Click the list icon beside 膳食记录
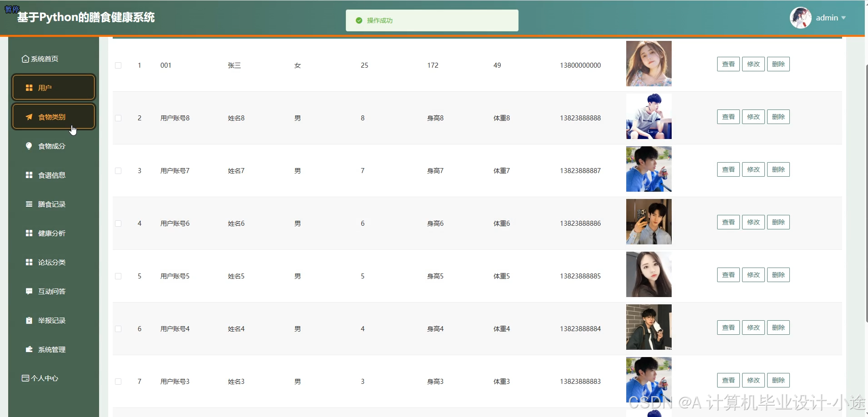This screenshot has width=868, height=417. pyautogui.click(x=29, y=204)
